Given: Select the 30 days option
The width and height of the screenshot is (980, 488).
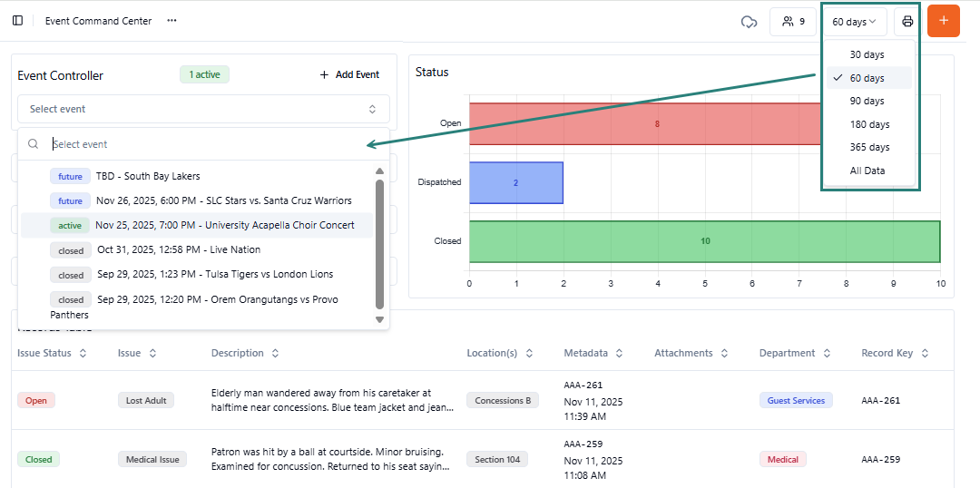Looking at the screenshot, I should 867,55.
